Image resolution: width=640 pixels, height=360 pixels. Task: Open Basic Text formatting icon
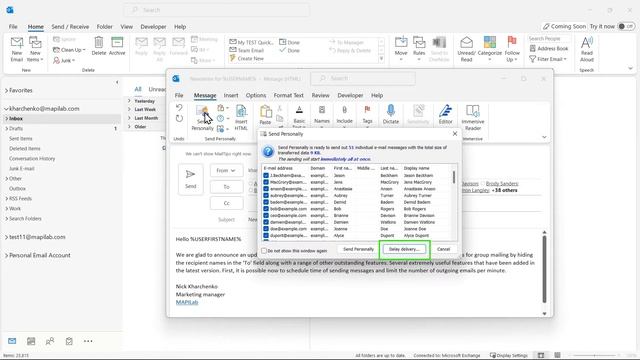[x=299, y=110]
